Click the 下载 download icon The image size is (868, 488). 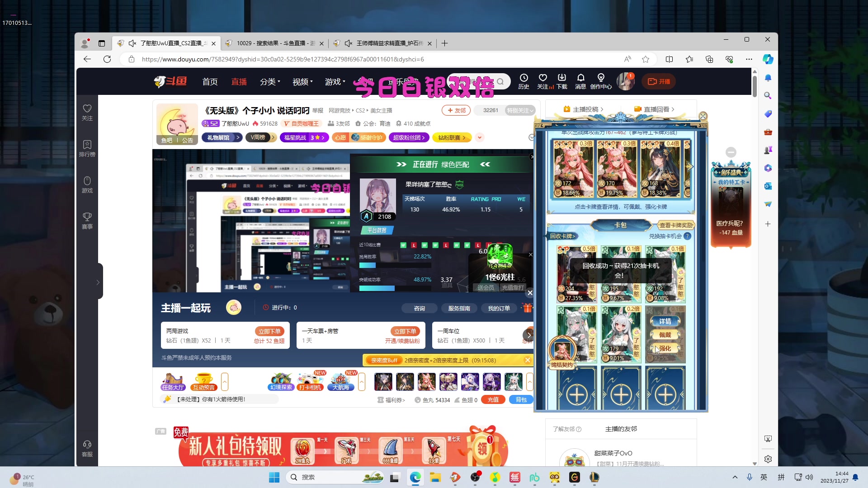coord(562,81)
